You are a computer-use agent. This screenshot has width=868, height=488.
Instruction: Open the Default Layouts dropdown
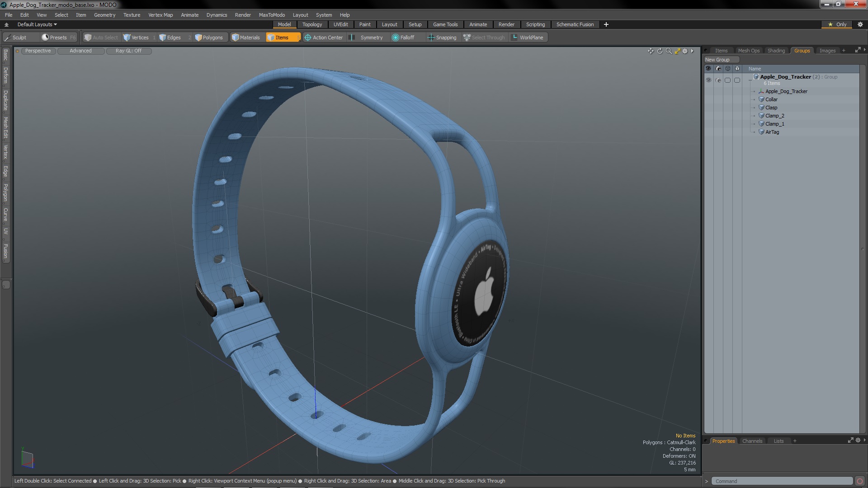click(37, 24)
